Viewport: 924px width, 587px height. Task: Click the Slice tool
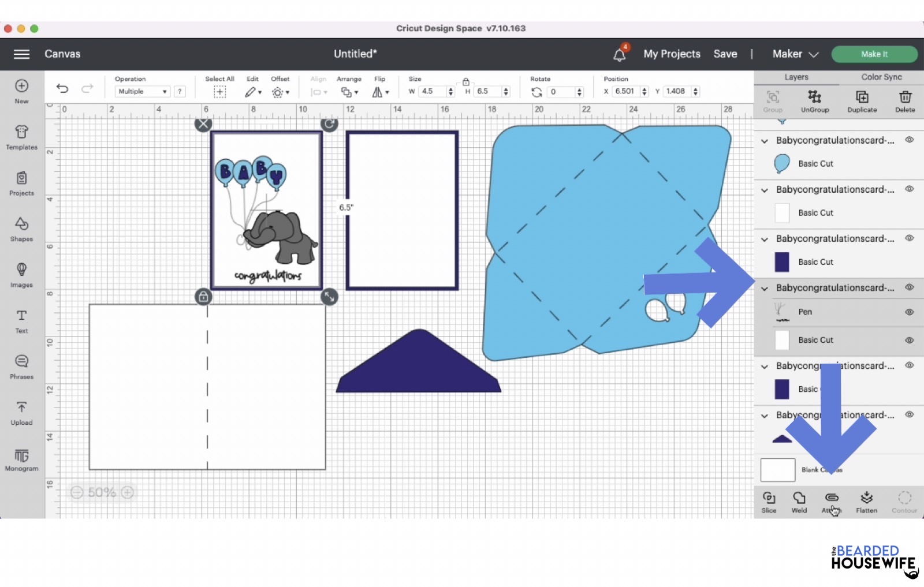pyautogui.click(x=769, y=502)
